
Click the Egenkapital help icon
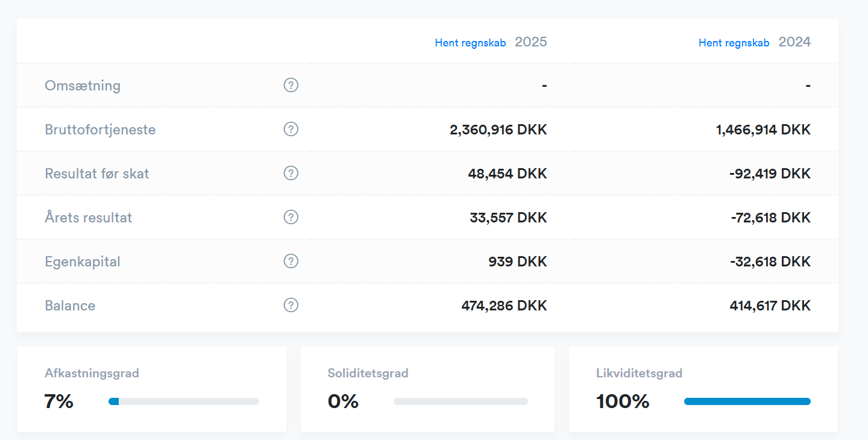(x=291, y=261)
